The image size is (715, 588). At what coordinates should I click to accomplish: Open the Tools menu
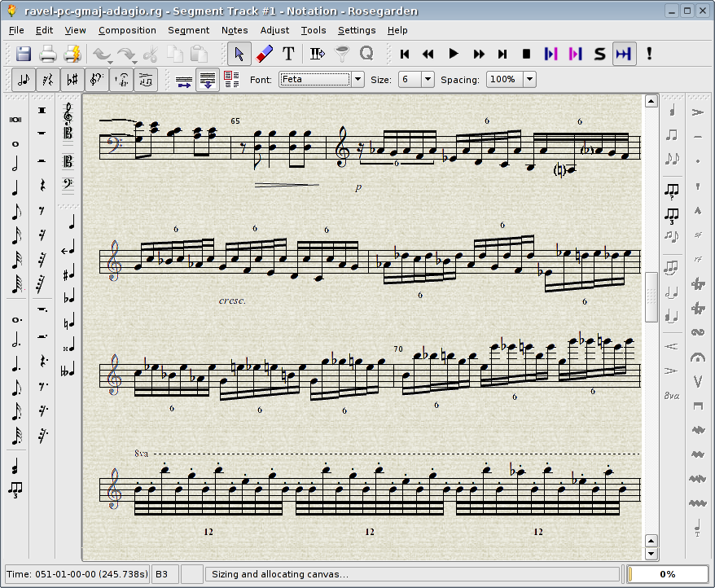pyautogui.click(x=314, y=30)
